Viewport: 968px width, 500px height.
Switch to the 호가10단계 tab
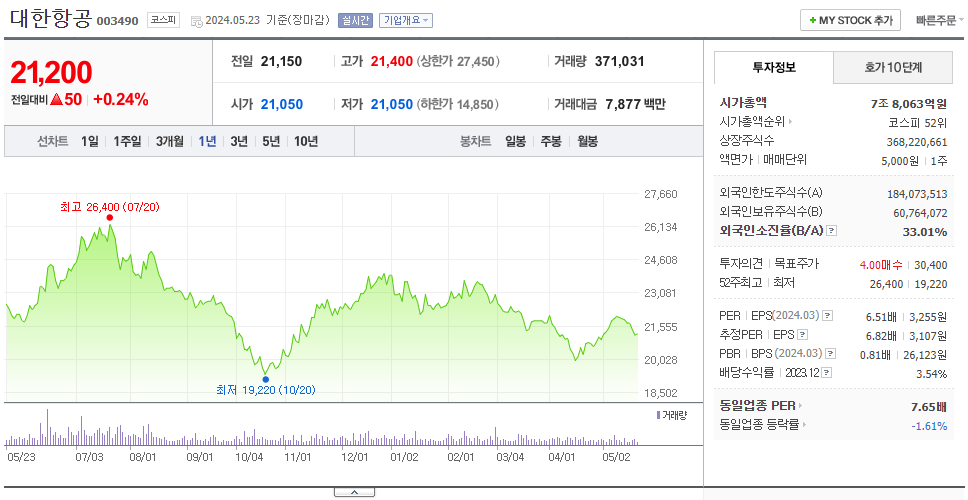(x=893, y=68)
